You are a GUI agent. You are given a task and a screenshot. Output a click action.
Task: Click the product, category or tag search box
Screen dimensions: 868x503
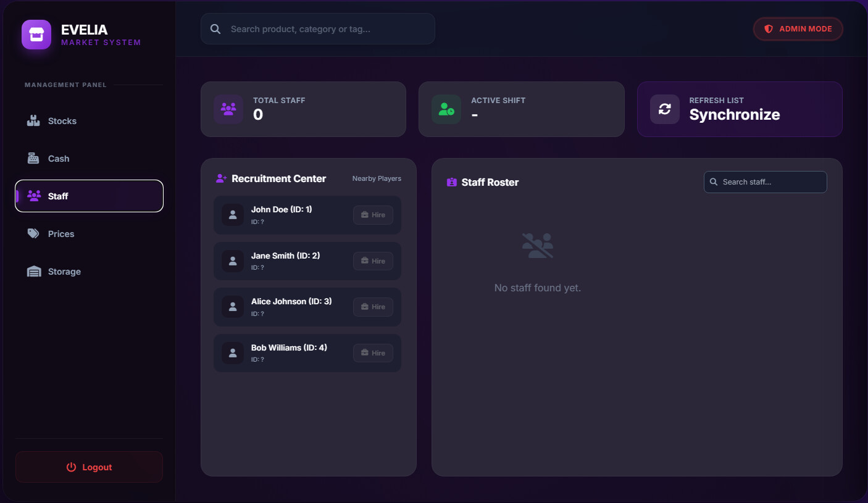coord(327,29)
